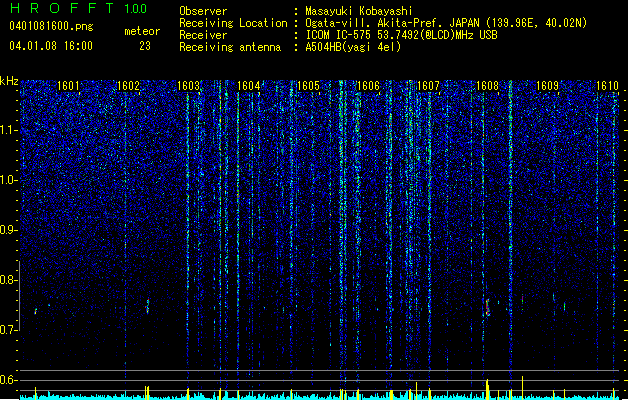This screenshot has width=629, height=400.
Task: Click the 0.8 frequency axis label
Action: tap(9, 280)
